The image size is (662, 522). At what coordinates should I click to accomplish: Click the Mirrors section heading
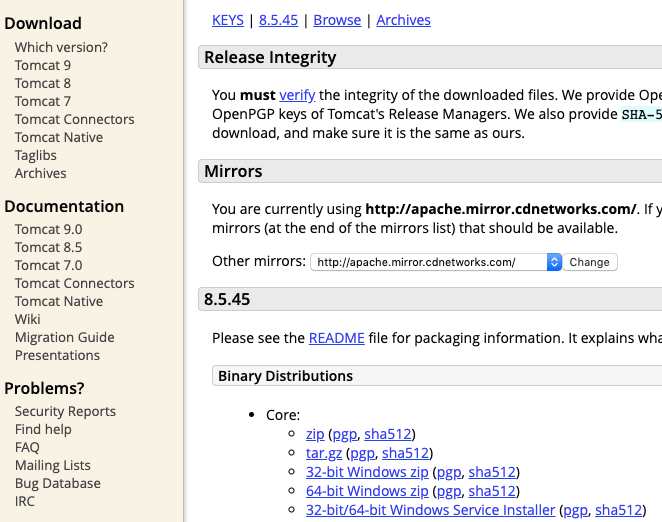[233, 171]
